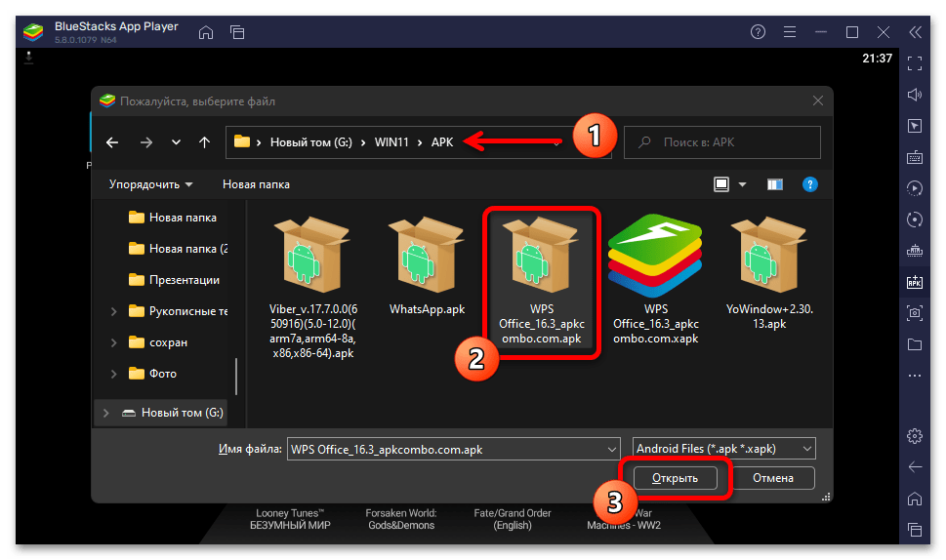
Task: Select сохран folder in sidebar tree
Action: pos(158,342)
